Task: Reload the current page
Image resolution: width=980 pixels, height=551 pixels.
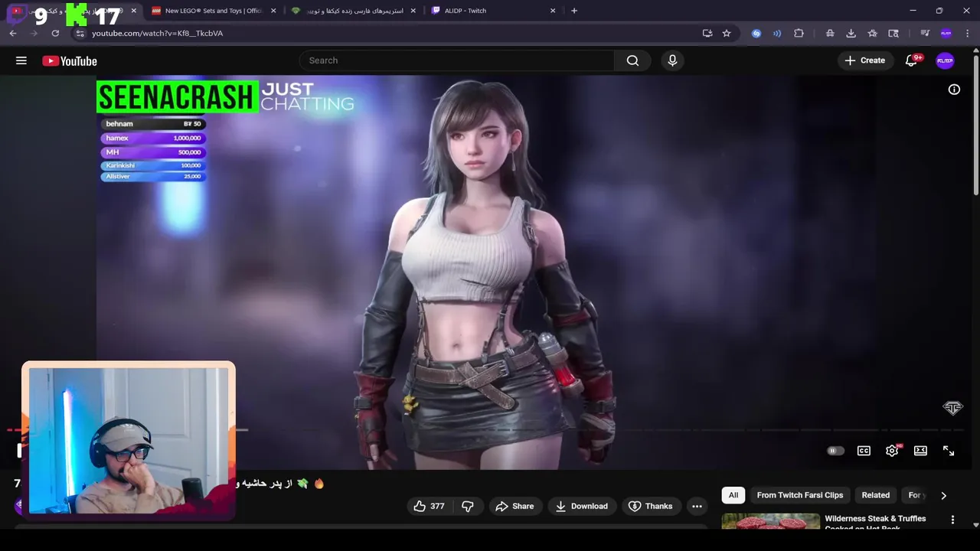Action: coord(55,33)
